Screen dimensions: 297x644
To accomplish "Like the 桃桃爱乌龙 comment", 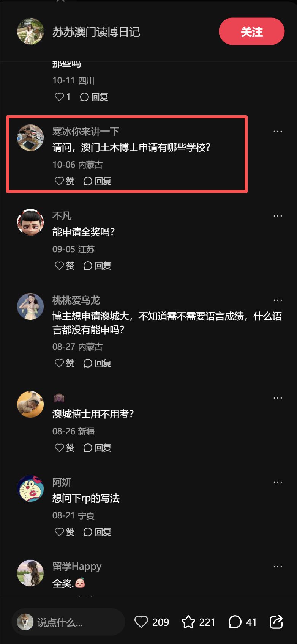I will pyautogui.click(x=65, y=363).
